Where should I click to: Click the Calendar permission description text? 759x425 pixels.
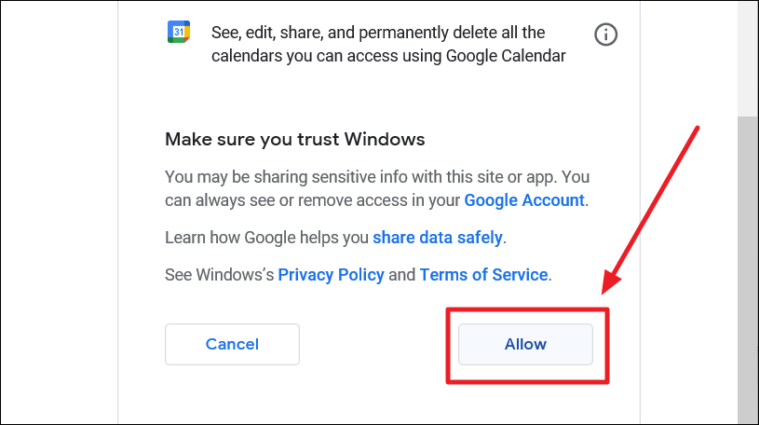[x=388, y=44]
